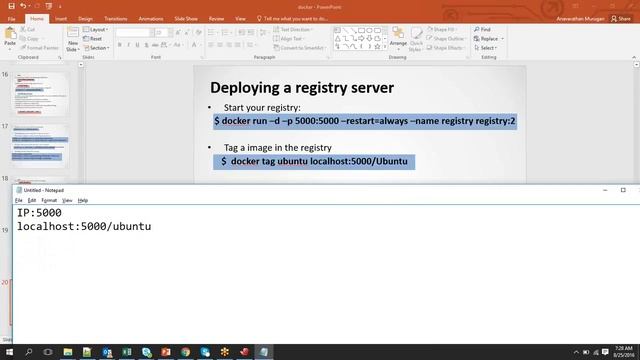Open the Animations ribbon tab

[151, 19]
